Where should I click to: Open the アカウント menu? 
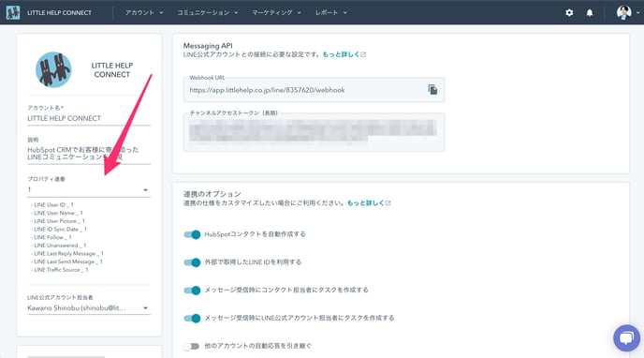tap(144, 13)
